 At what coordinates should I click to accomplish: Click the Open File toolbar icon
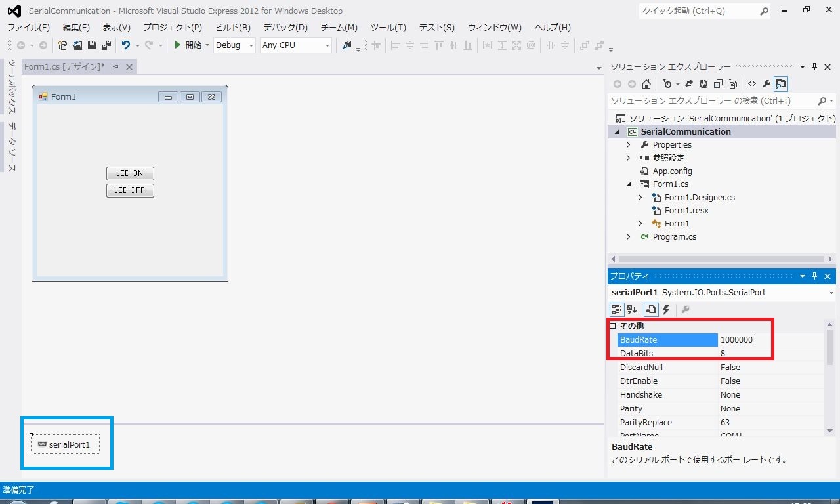coord(77,45)
